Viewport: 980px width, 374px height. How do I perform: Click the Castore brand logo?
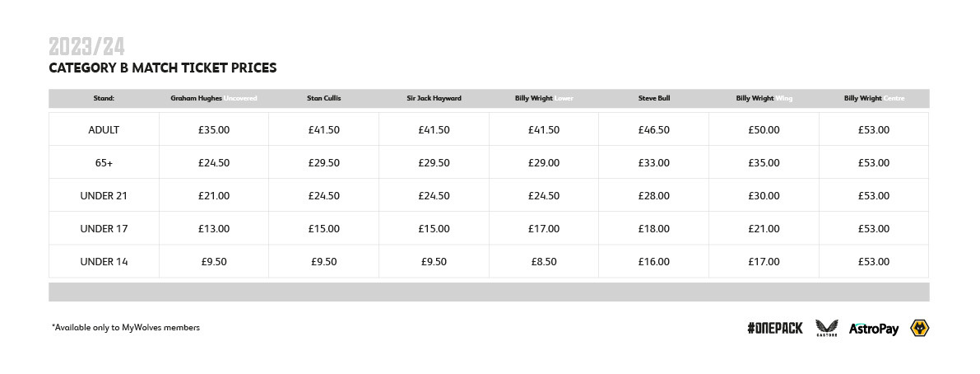[826, 328]
